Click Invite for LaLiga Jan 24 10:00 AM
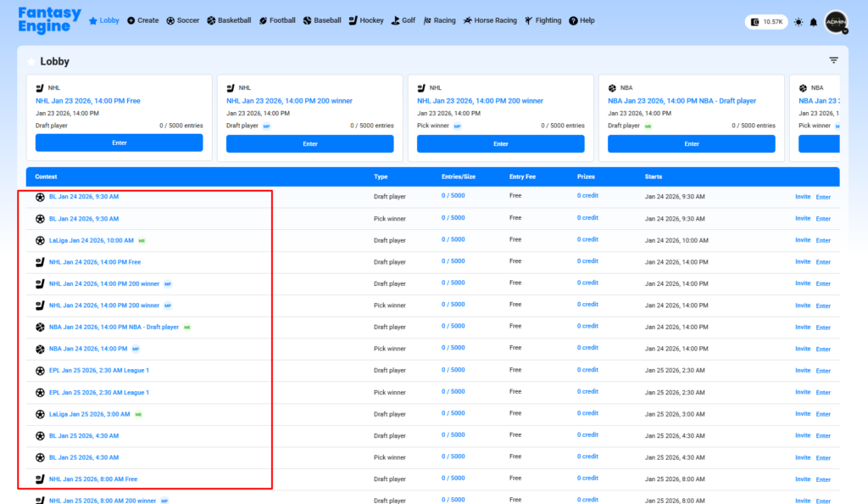 pyautogui.click(x=803, y=240)
